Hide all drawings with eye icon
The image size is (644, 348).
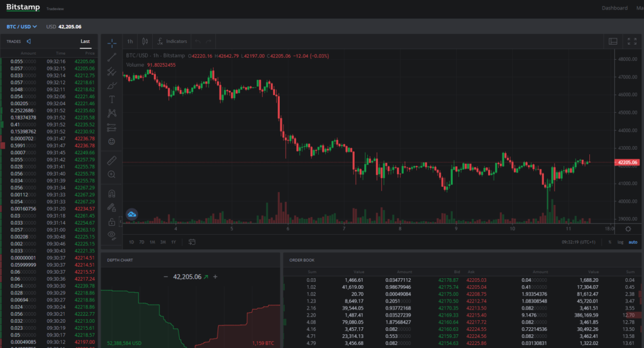click(x=112, y=235)
